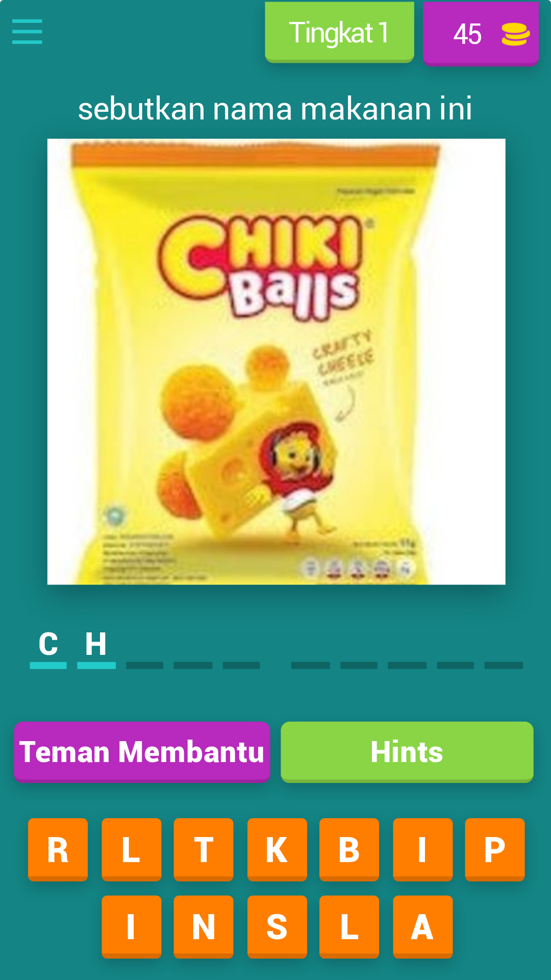Select letter tile B
Image resolution: width=551 pixels, height=980 pixels.
(349, 850)
